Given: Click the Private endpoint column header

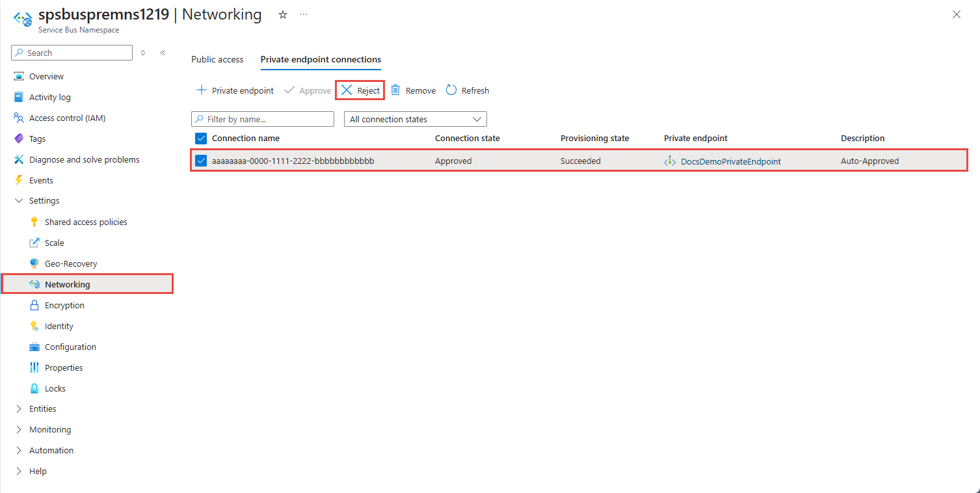Looking at the screenshot, I should (696, 138).
